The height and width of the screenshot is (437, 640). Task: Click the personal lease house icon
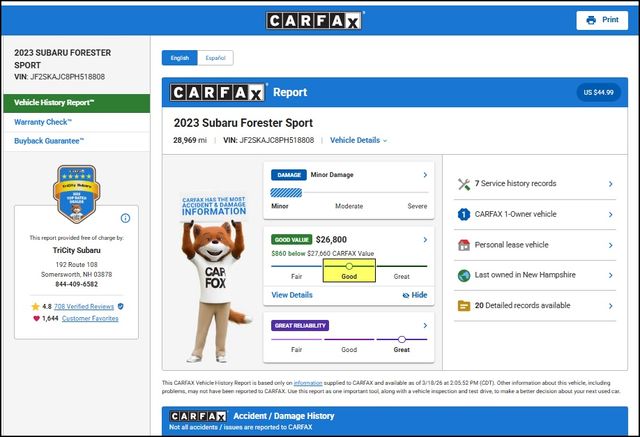(463, 245)
